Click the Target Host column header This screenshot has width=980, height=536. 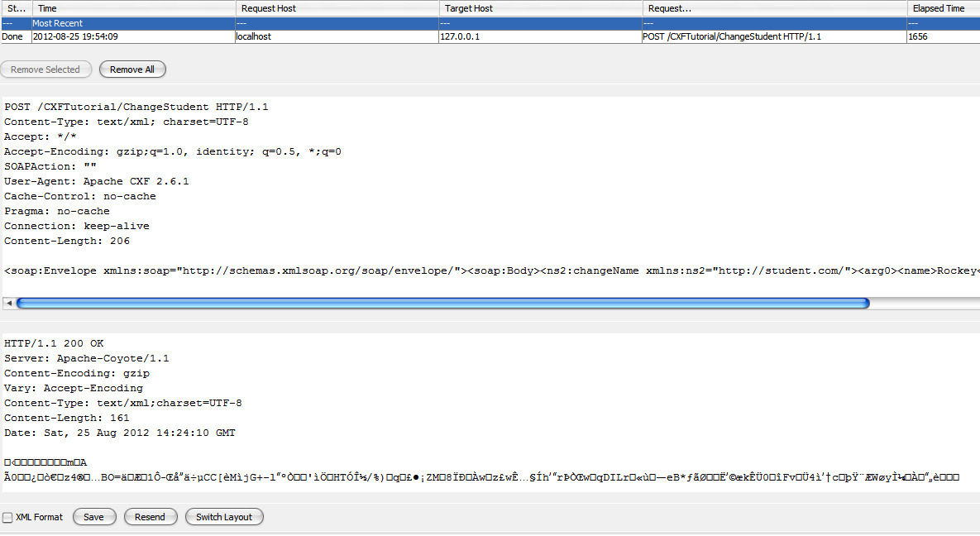pos(541,8)
